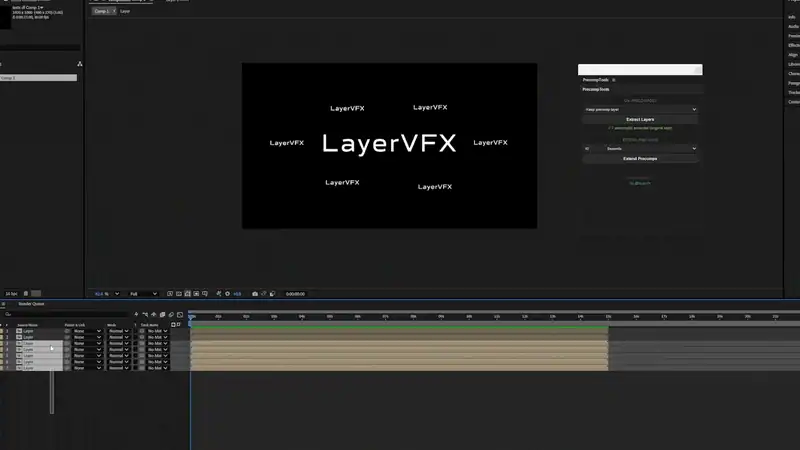This screenshot has width=800, height=450.
Task: Open the Full resolution dropdown
Action: 143,294
